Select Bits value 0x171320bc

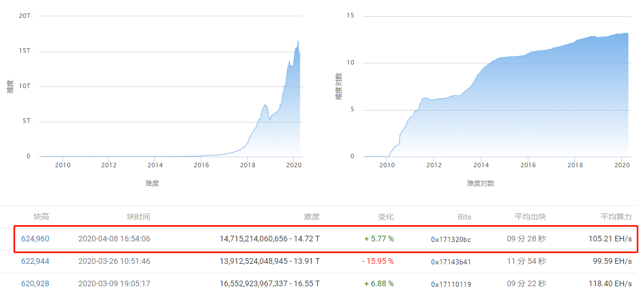click(x=451, y=239)
